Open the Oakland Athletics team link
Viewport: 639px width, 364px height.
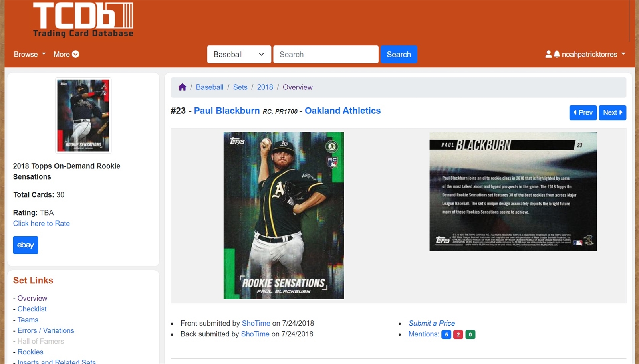(x=343, y=111)
